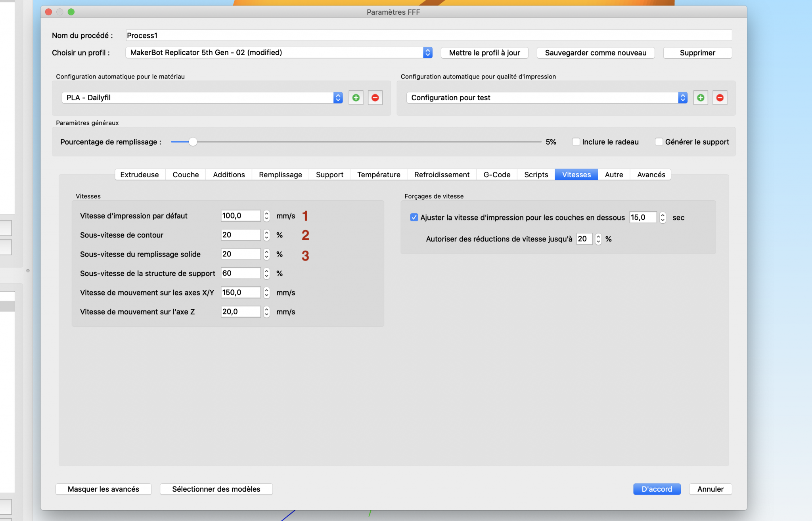Click the Sauvegarder comme nouveau button
Viewport: 812px width, 521px height.
point(596,53)
